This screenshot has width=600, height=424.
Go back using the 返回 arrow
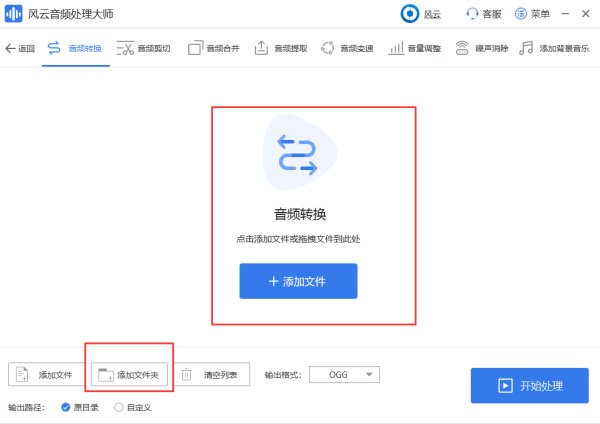pos(20,49)
